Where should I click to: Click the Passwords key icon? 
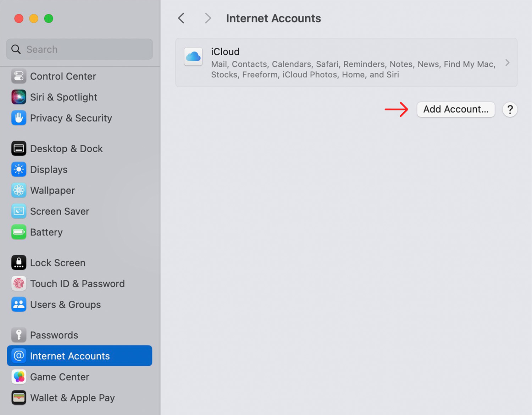[19, 335]
